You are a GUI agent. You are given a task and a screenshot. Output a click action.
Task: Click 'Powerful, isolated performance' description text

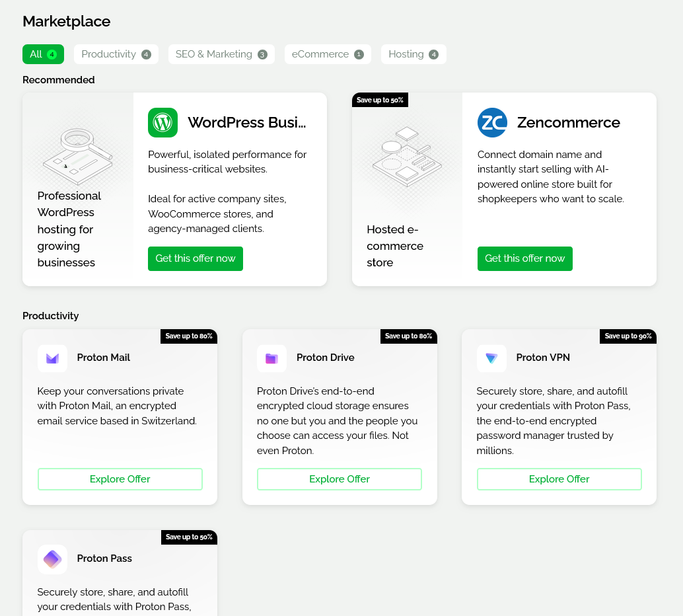[x=227, y=162]
